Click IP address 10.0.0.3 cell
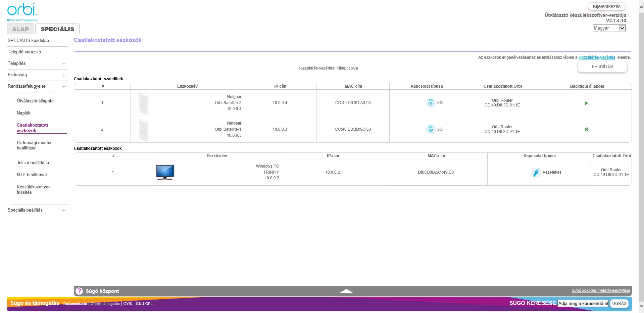Viewport: 644px width, 313px height. pyautogui.click(x=280, y=129)
